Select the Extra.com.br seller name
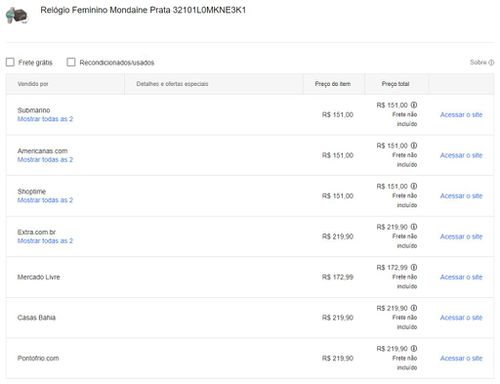Viewport: 500px width, 384px height. [37, 232]
